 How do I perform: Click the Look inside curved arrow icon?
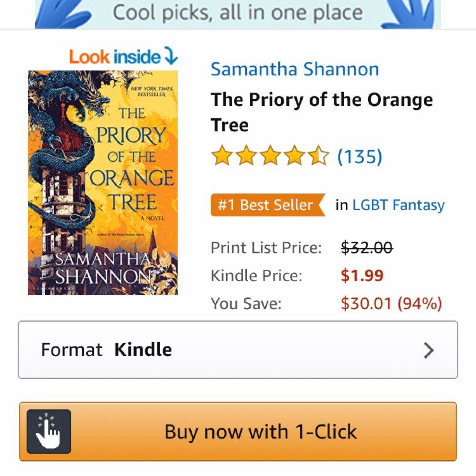(171, 56)
